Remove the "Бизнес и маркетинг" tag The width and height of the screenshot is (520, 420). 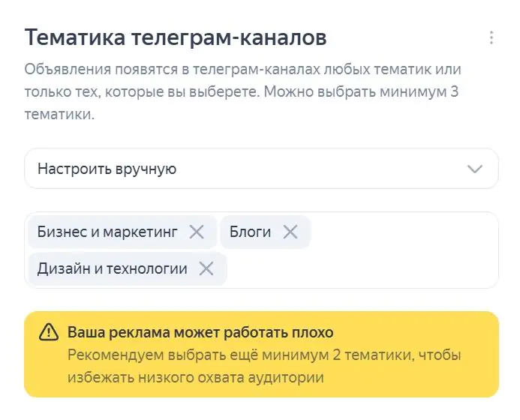197,232
